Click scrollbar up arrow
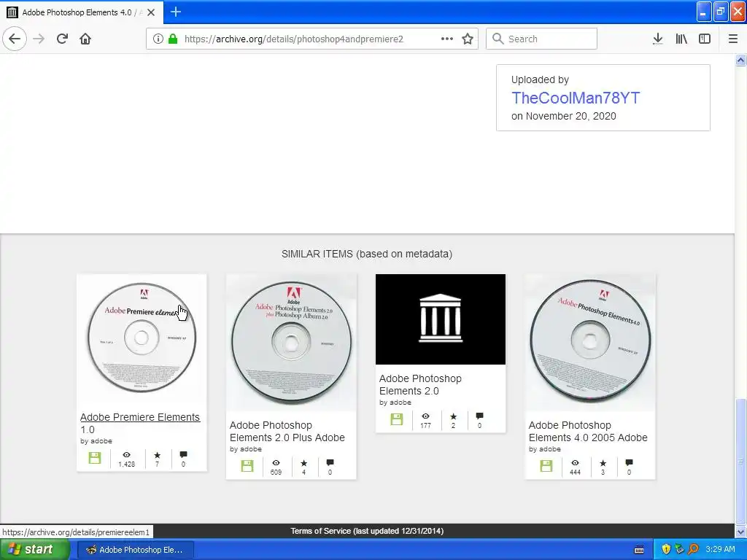 point(740,60)
